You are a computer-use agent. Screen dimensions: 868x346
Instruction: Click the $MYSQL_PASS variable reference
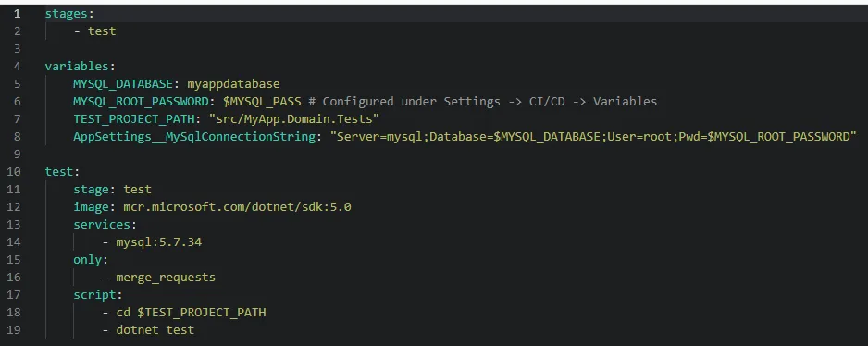(x=263, y=102)
